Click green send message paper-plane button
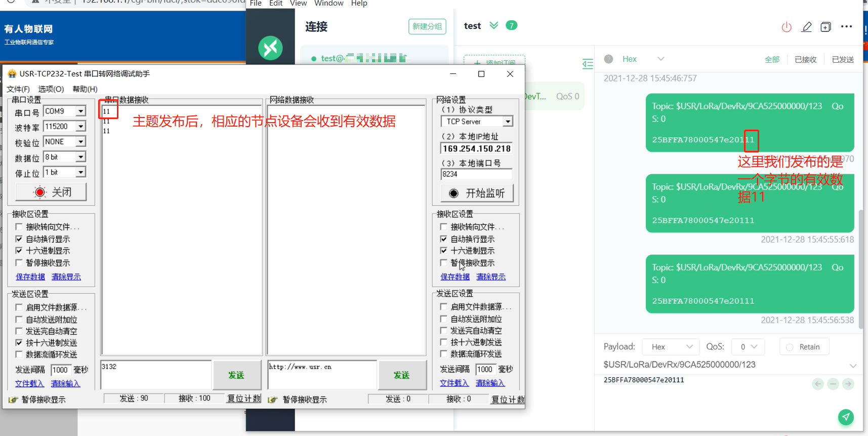 tap(846, 417)
